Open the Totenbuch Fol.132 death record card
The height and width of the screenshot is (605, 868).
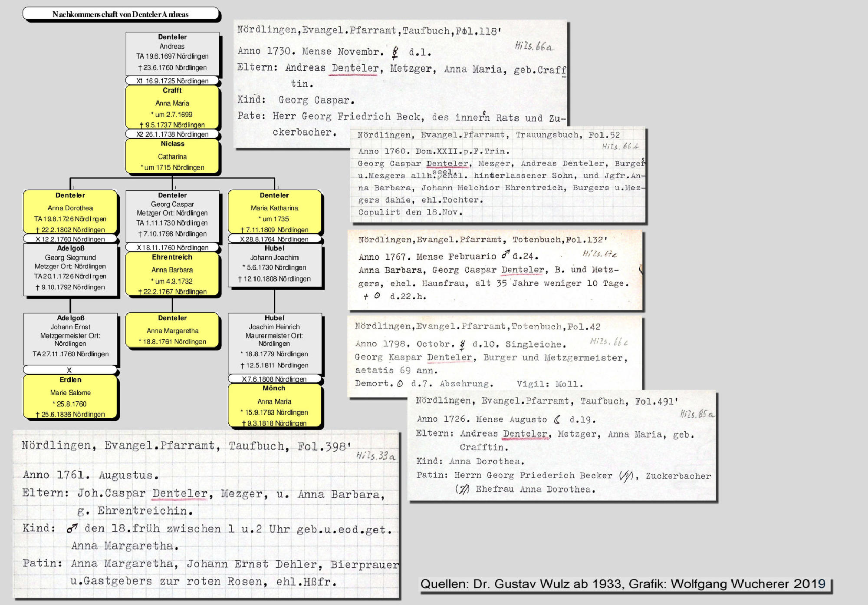[x=495, y=269]
